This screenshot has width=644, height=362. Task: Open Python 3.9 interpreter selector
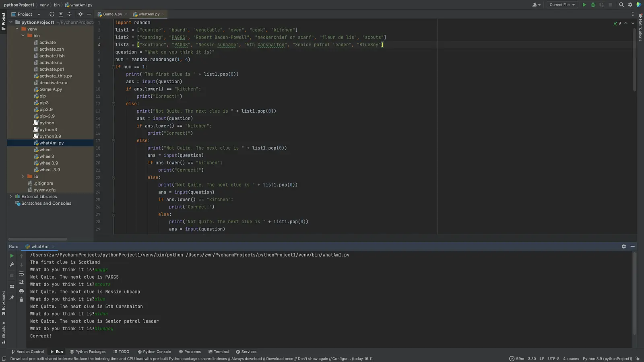[607, 358]
